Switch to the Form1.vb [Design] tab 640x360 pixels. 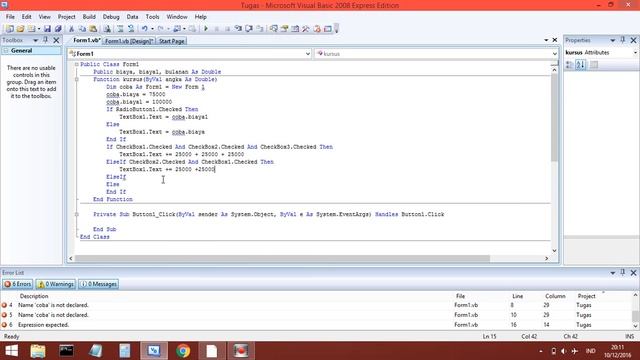pyautogui.click(x=129, y=41)
